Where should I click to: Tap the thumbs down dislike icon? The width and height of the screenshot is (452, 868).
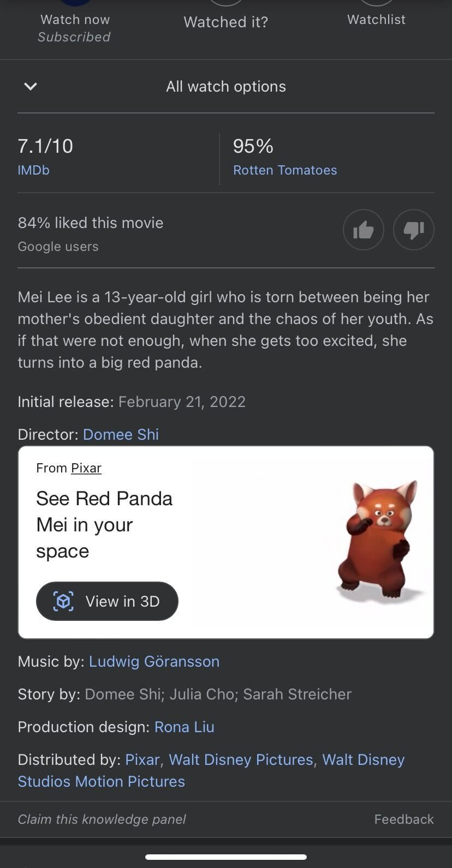(x=414, y=230)
